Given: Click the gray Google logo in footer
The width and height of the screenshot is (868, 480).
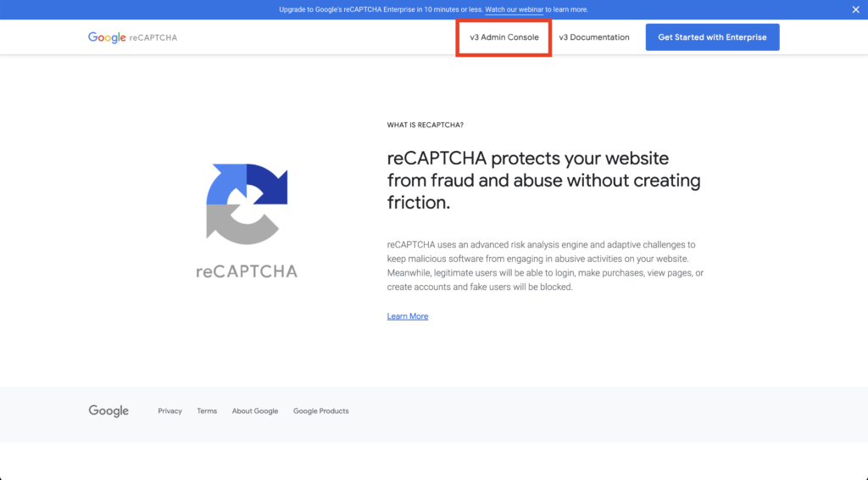Looking at the screenshot, I should point(108,410).
